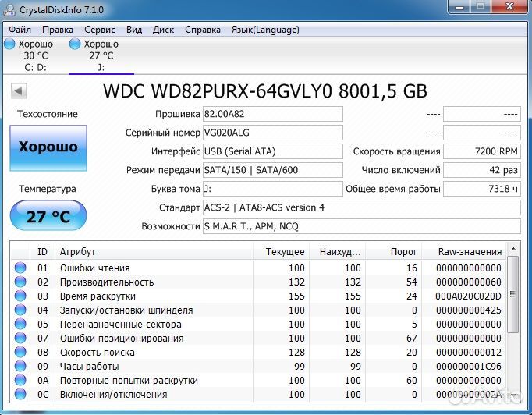The image size is (532, 415).
Task: Click the threshold value 67 in row 07
Action: 411,338
